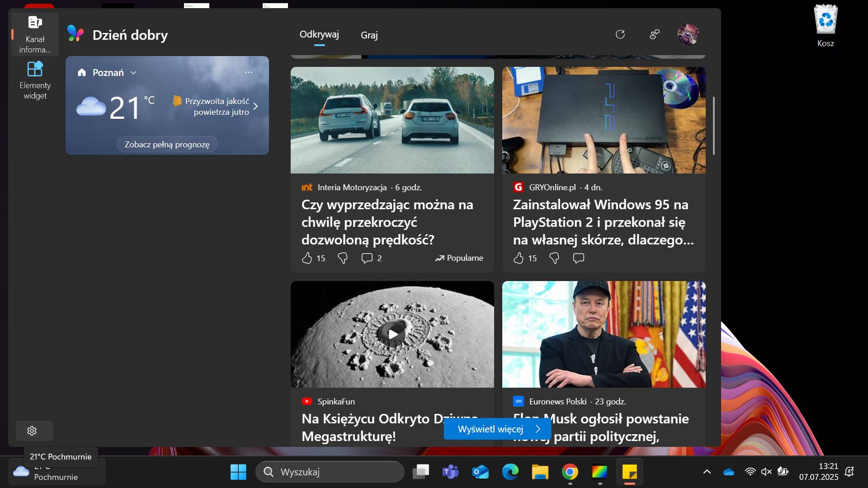Click the feed vertical scrollbar
Image resolution: width=868 pixels, height=488 pixels.
[x=714, y=126]
